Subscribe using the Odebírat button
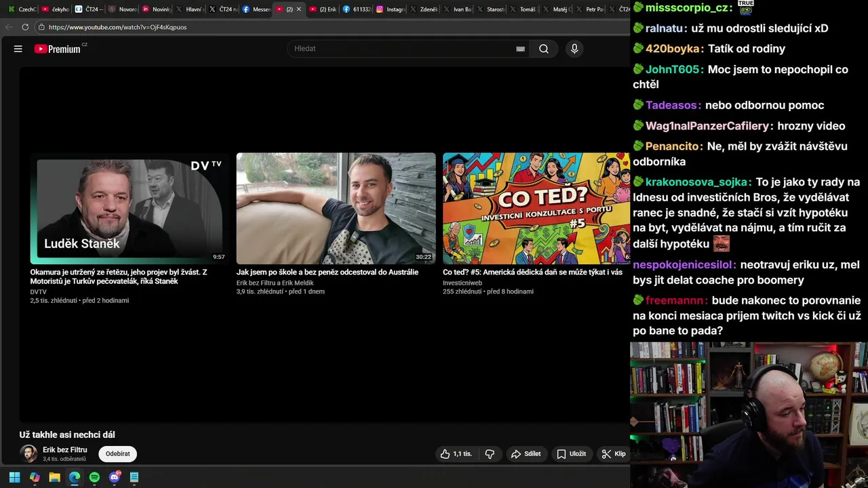868x488 pixels. coord(117,454)
